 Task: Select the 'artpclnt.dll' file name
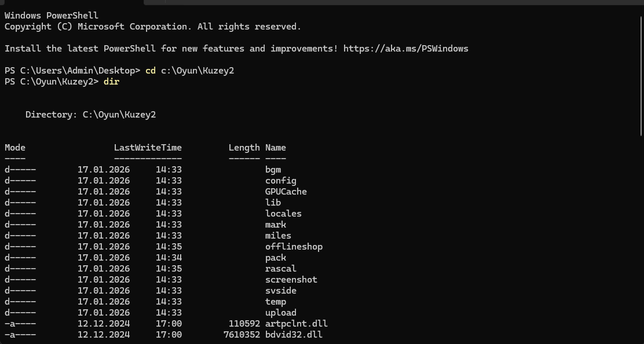297,324
